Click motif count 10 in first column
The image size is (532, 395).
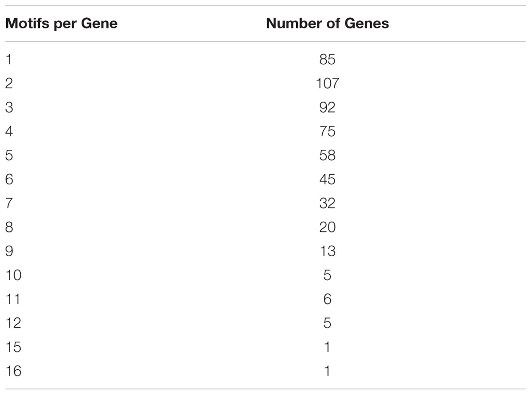(x=13, y=275)
